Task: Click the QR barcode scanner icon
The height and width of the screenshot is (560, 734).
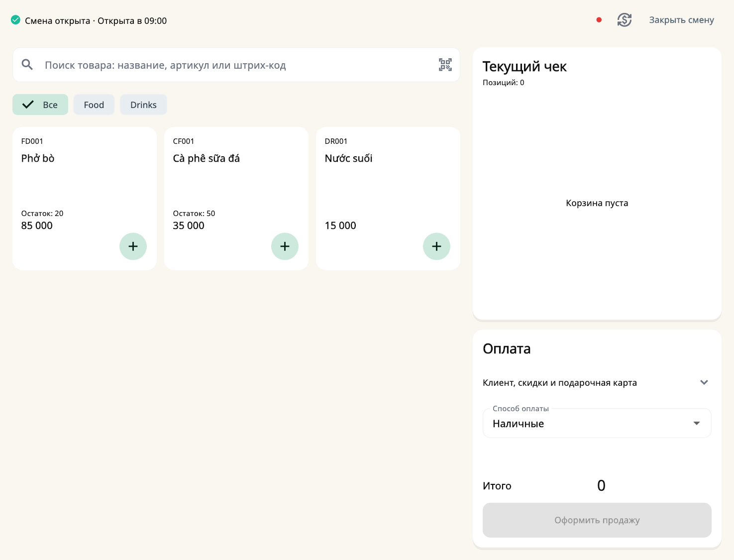Action: [x=445, y=65]
